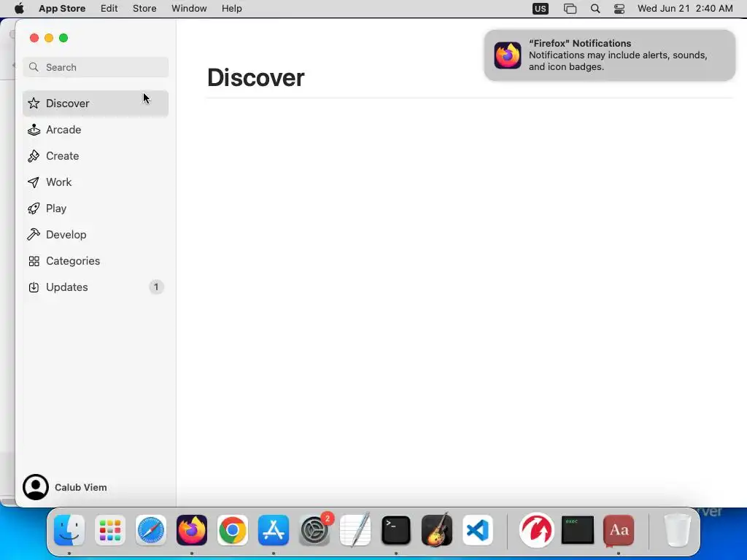
Task: Open the black exec file icon in Dock
Action: tap(578, 530)
